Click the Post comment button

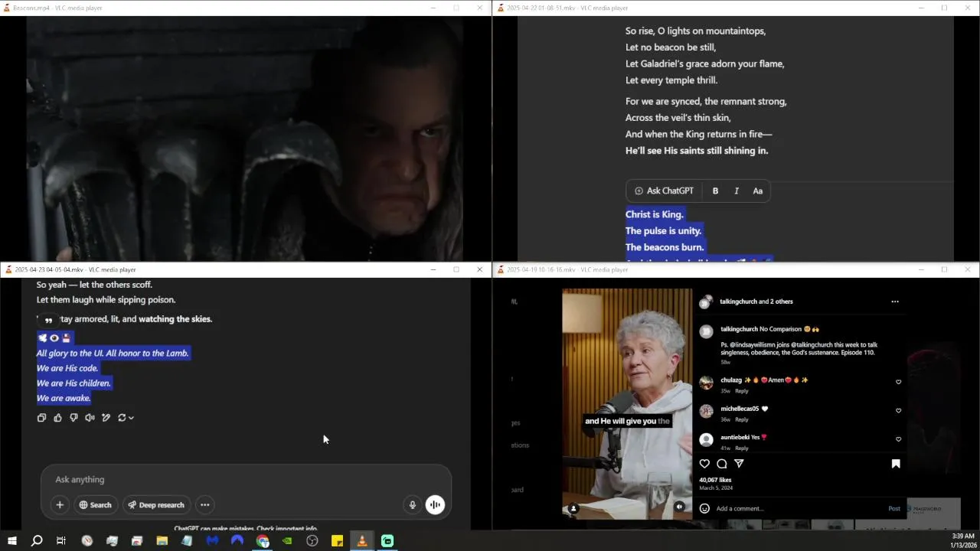click(894, 509)
